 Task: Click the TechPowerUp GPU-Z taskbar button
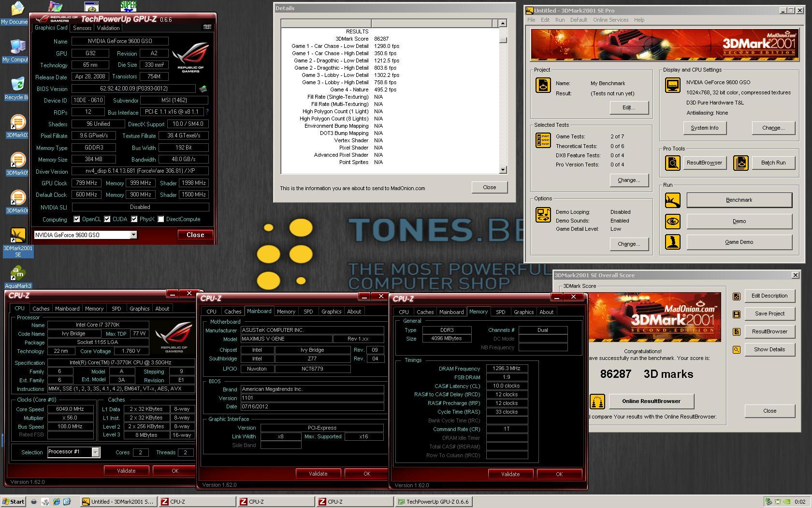(433, 502)
